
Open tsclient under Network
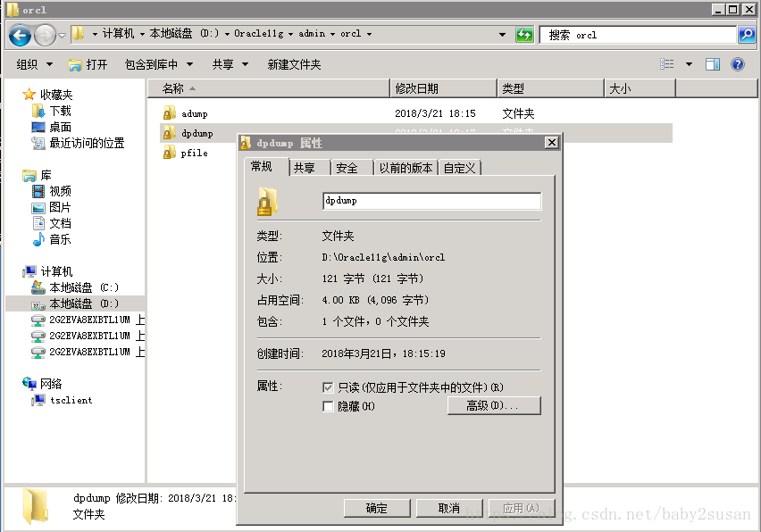(70, 400)
